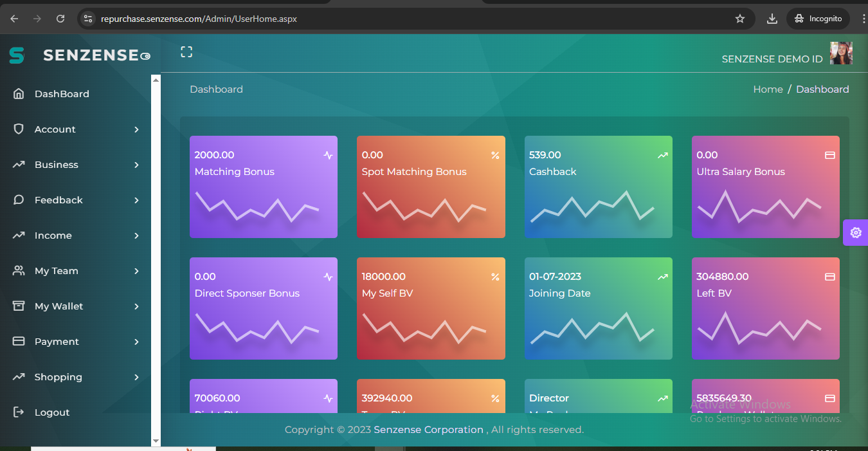The image size is (868, 451).
Task: Click the Cashback value 539.00
Action: [x=545, y=155]
